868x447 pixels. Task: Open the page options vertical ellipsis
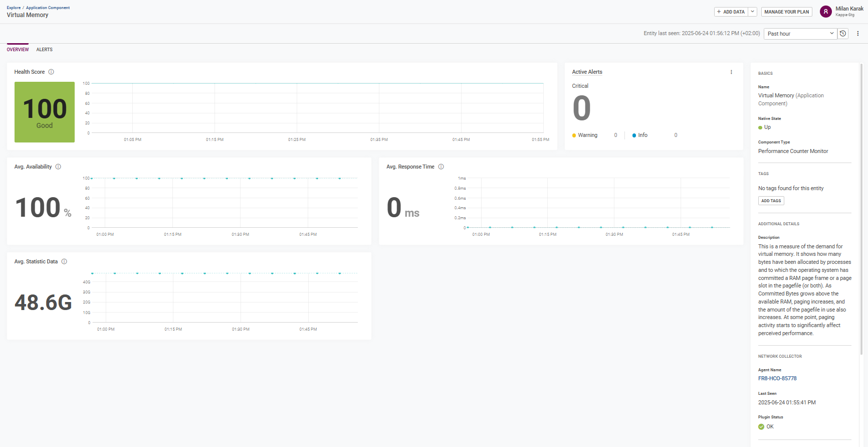click(x=857, y=34)
